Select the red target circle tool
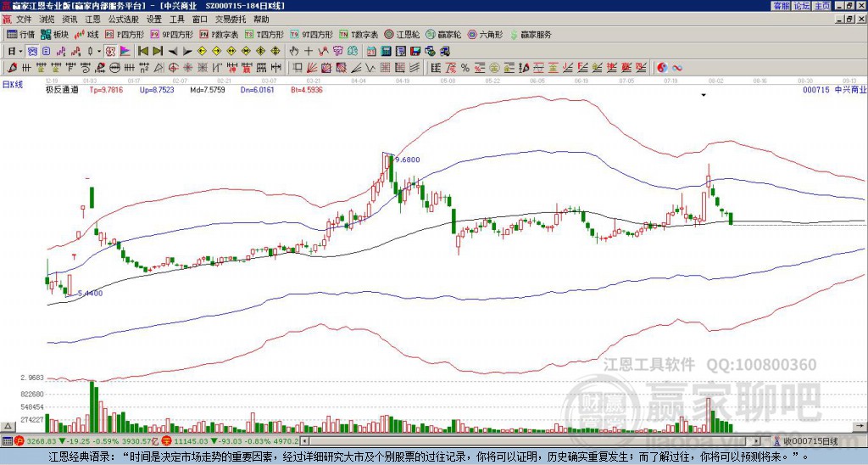 tap(173, 68)
